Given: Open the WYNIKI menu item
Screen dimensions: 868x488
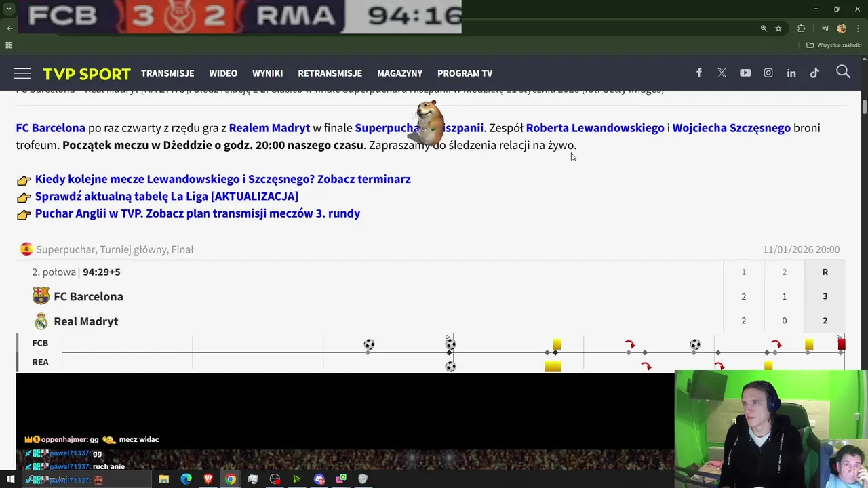Looking at the screenshot, I should coord(267,73).
